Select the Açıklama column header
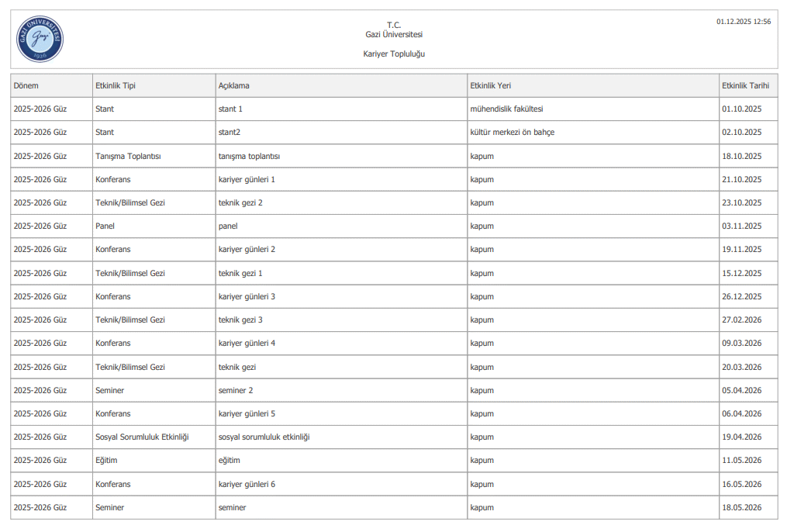Screen dimensions: 787x532 click(234, 86)
